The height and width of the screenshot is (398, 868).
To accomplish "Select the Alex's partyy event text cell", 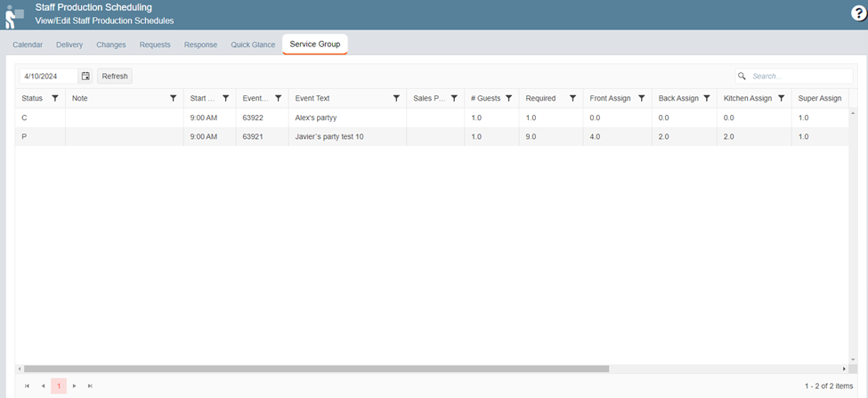I will (x=347, y=118).
